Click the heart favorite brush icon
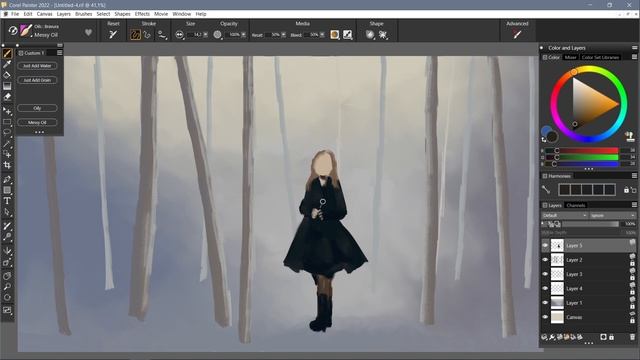Screen dimensions: 640x360 tap(88, 32)
